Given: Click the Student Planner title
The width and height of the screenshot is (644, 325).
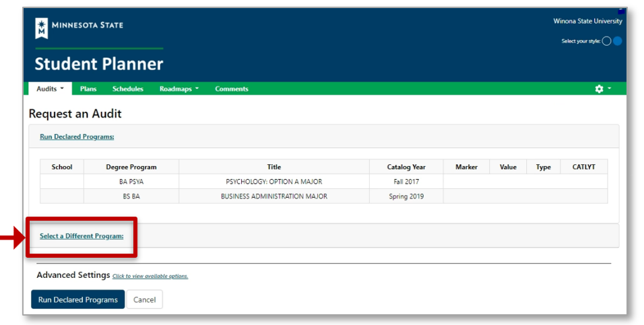Looking at the screenshot, I should (x=99, y=65).
